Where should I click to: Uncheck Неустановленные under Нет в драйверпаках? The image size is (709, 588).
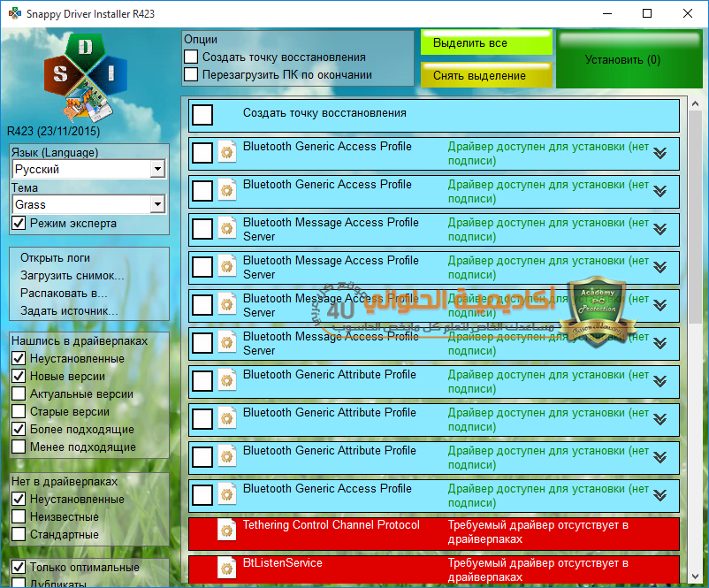click(19, 499)
